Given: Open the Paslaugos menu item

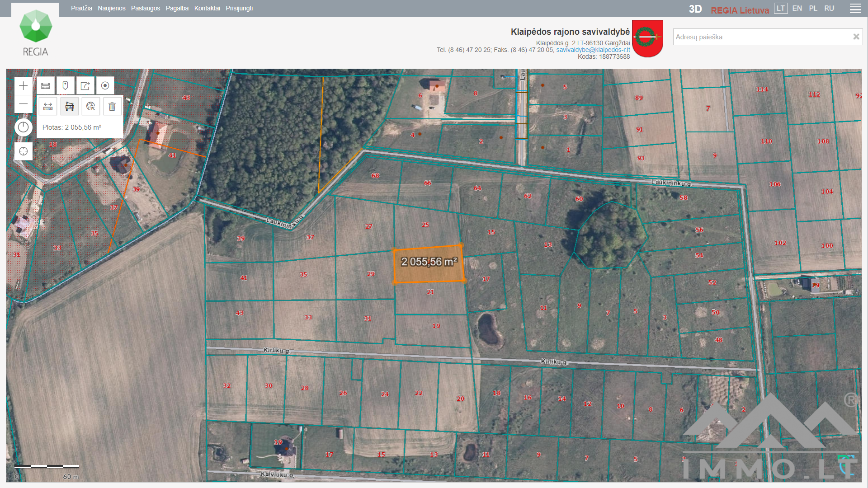Looking at the screenshot, I should click(146, 8).
